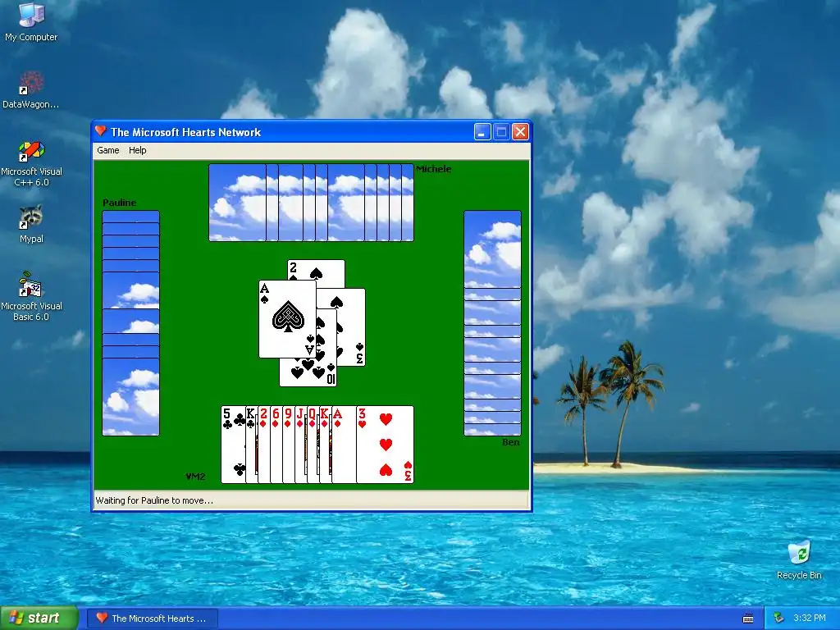The height and width of the screenshot is (630, 840).
Task: Close the Hearts Network window
Action: tap(520, 132)
